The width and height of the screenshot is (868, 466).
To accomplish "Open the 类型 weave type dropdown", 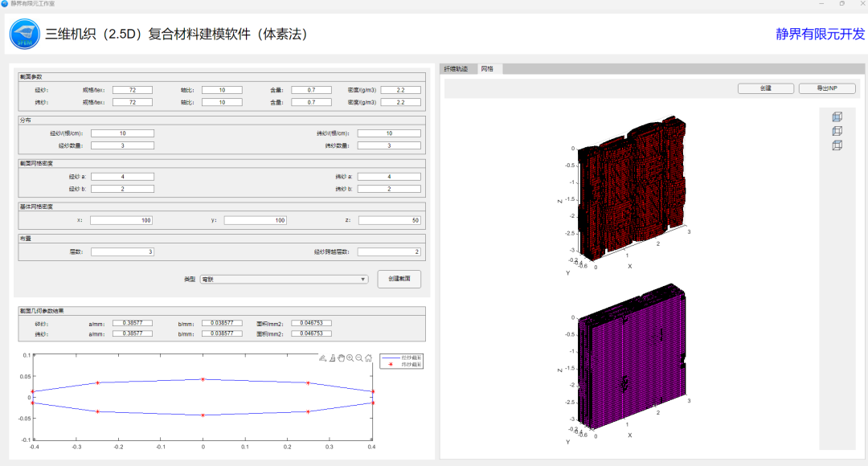I will pos(284,279).
